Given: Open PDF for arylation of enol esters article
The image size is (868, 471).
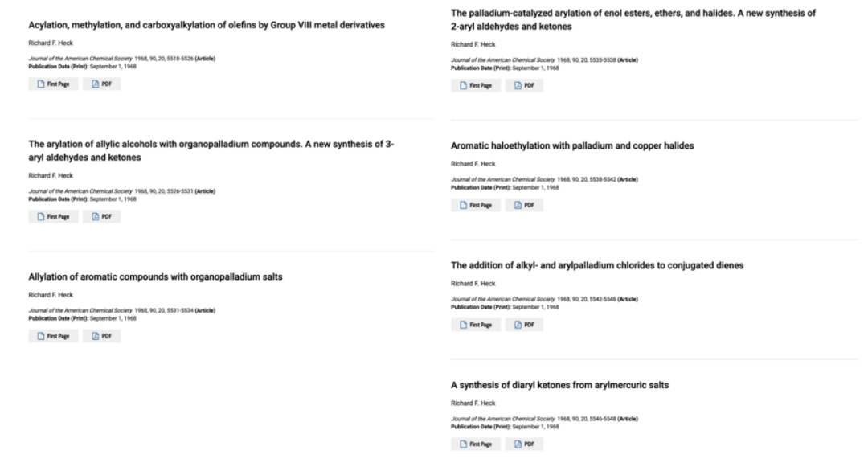Looking at the screenshot, I should (x=524, y=86).
